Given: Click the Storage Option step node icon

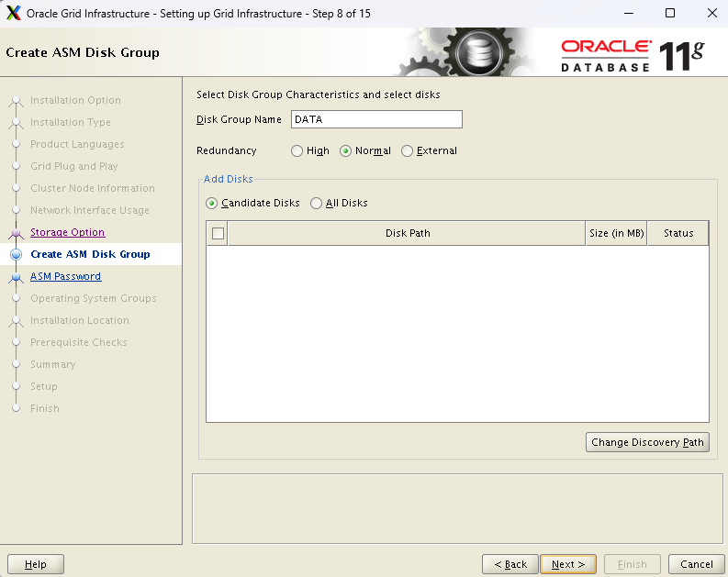Looking at the screenshot, I should tap(17, 232).
